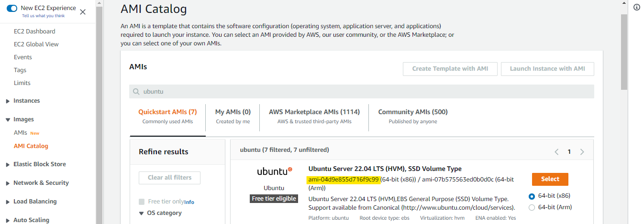This screenshot has height=224, width=644.
Task: Click the Ubuntu logo thumbnail
Action: pyautogui.click(x=274, y=171)
